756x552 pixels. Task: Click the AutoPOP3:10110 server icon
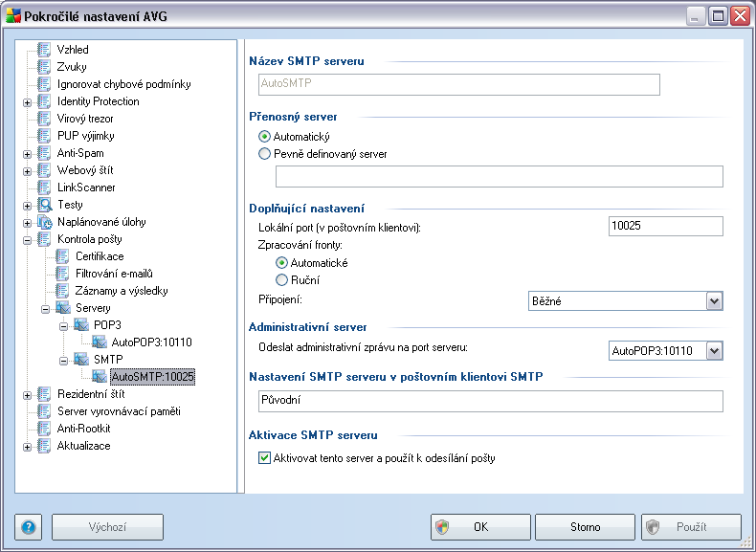(x=100, y=342)
